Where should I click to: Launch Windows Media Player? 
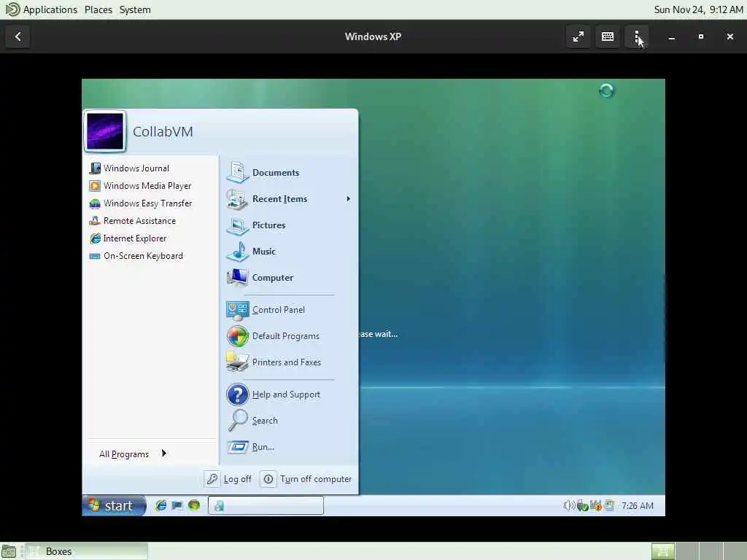click(x=140, y=186)
